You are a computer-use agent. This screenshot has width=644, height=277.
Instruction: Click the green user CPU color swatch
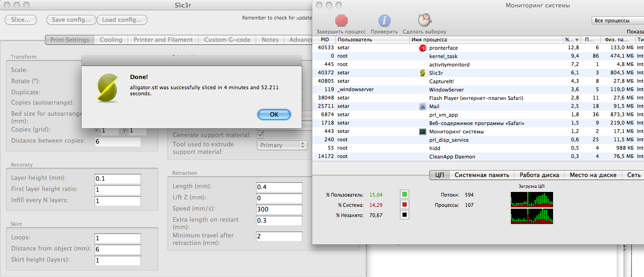click(404, 194)
